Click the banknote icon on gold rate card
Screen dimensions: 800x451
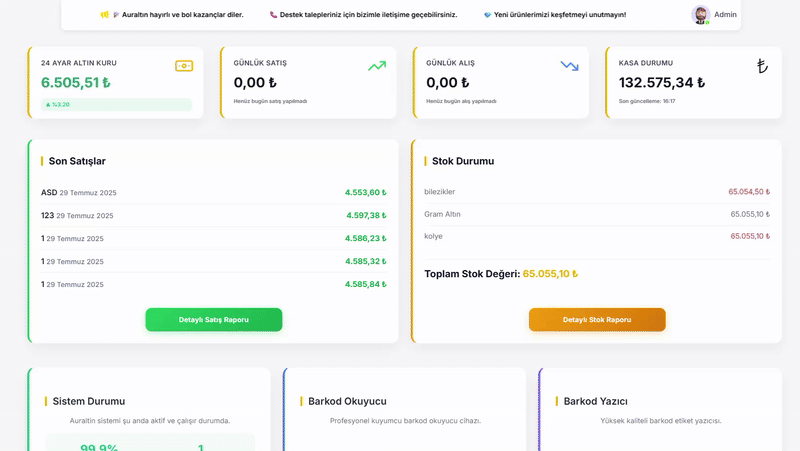point(184,66)
